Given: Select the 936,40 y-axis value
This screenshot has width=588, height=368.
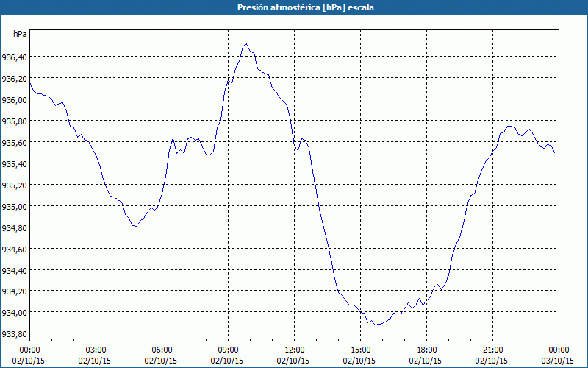Looking at the screenshot, I should point(14,57).
